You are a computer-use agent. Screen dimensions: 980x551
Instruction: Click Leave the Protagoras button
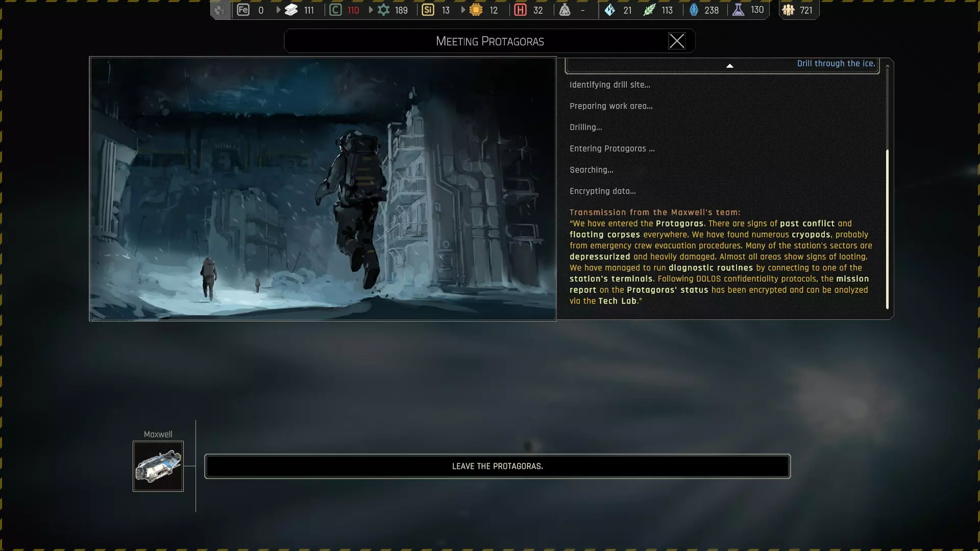click(x=497, y=466)
